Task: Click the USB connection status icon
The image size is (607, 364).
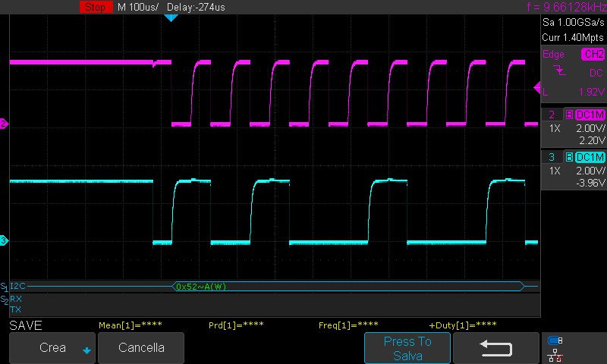Action: [555, 340]
